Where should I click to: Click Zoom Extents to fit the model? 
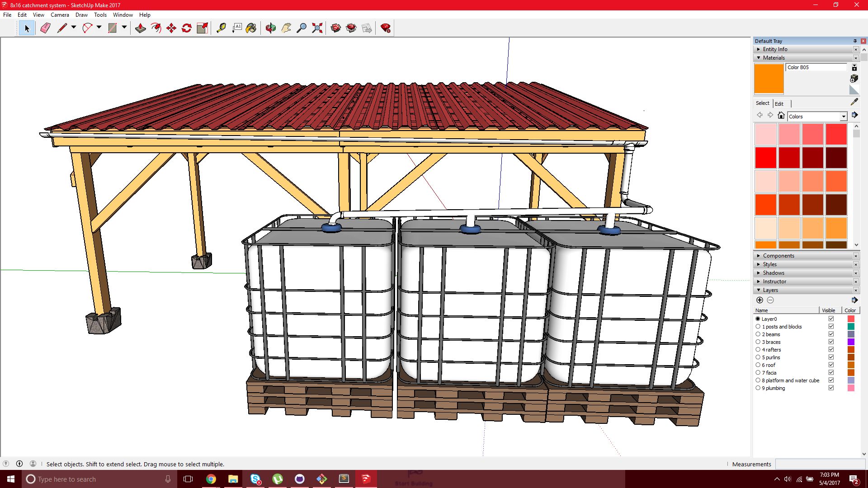[x=317, y=28]
